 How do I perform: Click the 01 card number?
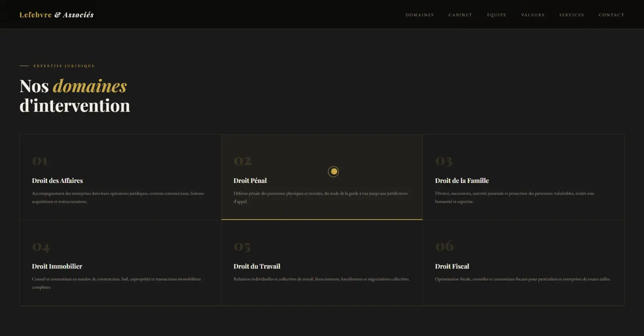click(40, 161)
